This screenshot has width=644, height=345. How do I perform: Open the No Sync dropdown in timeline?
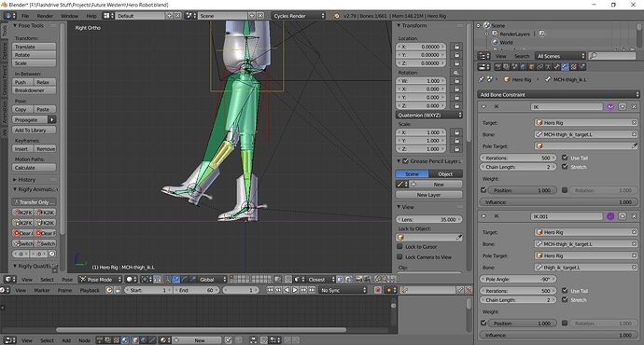click(x=343, y=290)
